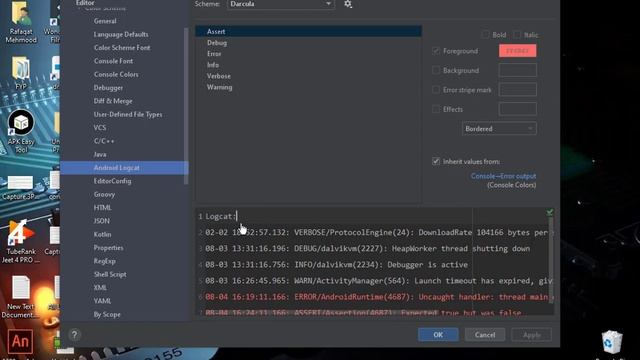640x360 pixels.
Task: Toggle the Italic checkbox
Action: [517, 35]
